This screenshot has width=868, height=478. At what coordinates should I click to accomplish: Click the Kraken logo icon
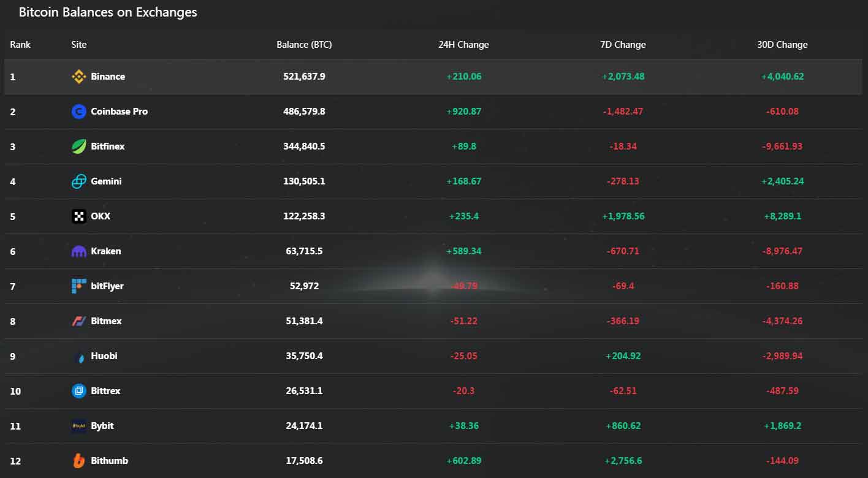coord(79,251)
